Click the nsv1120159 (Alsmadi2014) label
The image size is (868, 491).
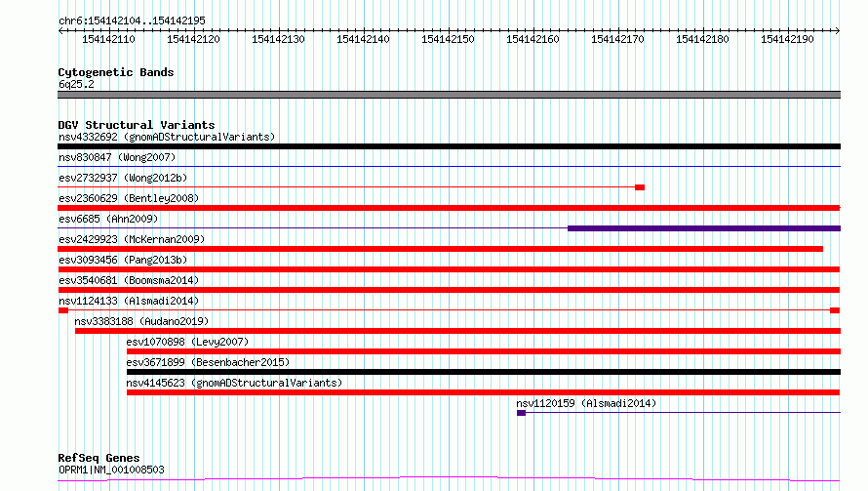click(586, 403)
